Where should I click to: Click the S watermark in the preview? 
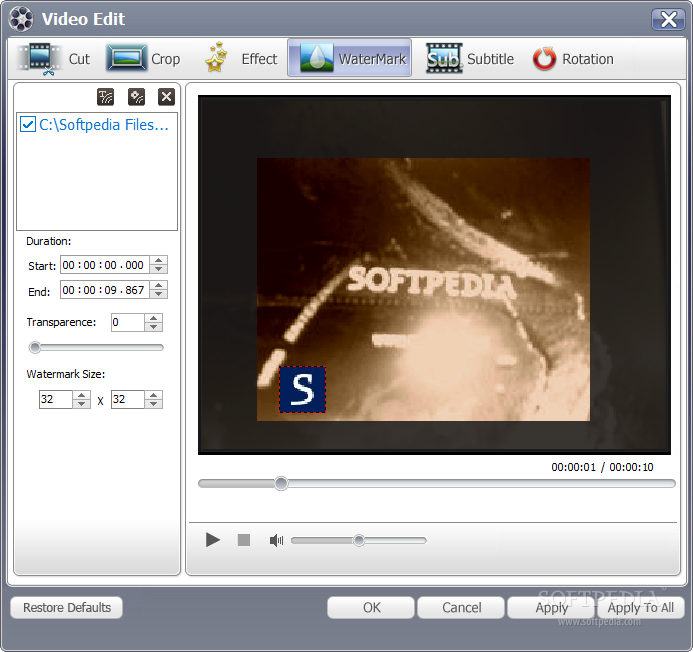pos(302,389)
